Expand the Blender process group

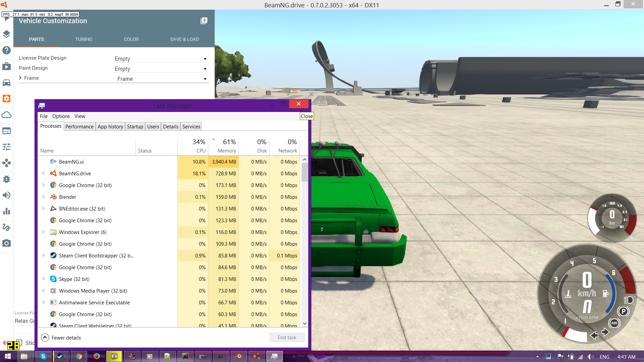44,197
